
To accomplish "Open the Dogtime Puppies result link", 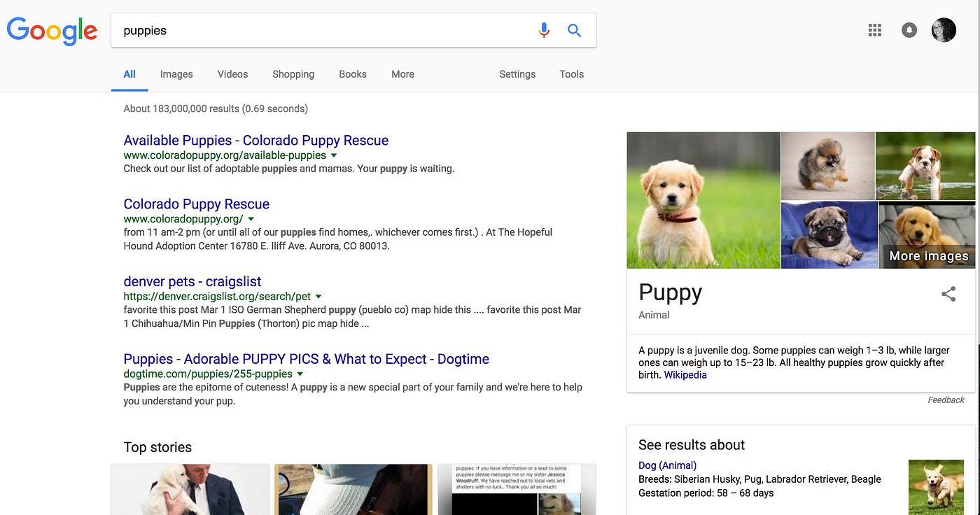I will tap(307, 360).
